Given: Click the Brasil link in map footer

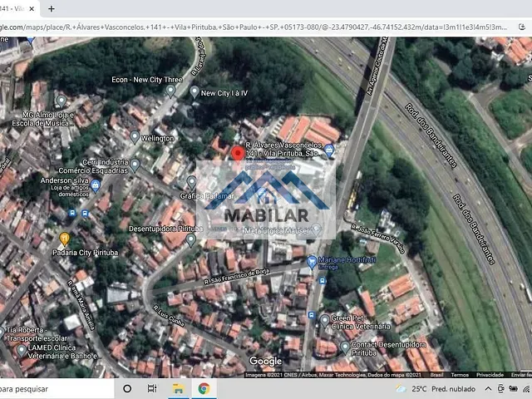Looking at the screenshot, I should pos(436,375).
